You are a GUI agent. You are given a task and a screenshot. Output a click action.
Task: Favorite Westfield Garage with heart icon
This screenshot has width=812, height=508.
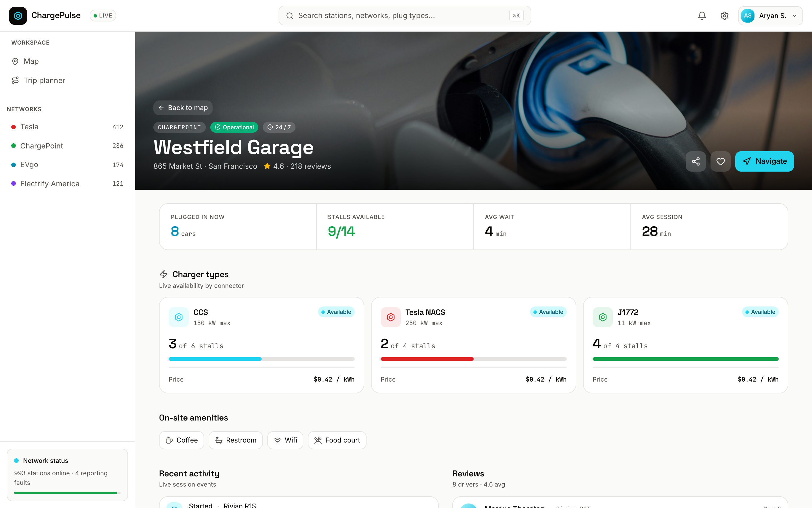pos(720,161)
